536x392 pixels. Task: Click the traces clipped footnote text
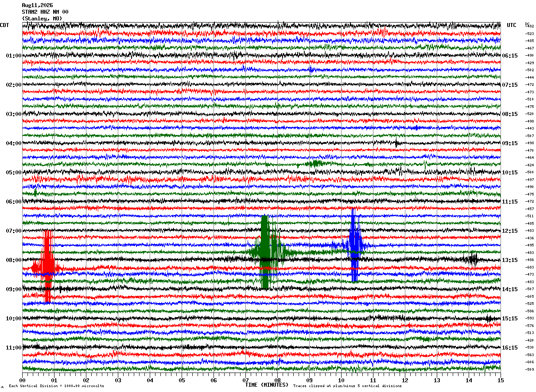click(x=347, y=386)
